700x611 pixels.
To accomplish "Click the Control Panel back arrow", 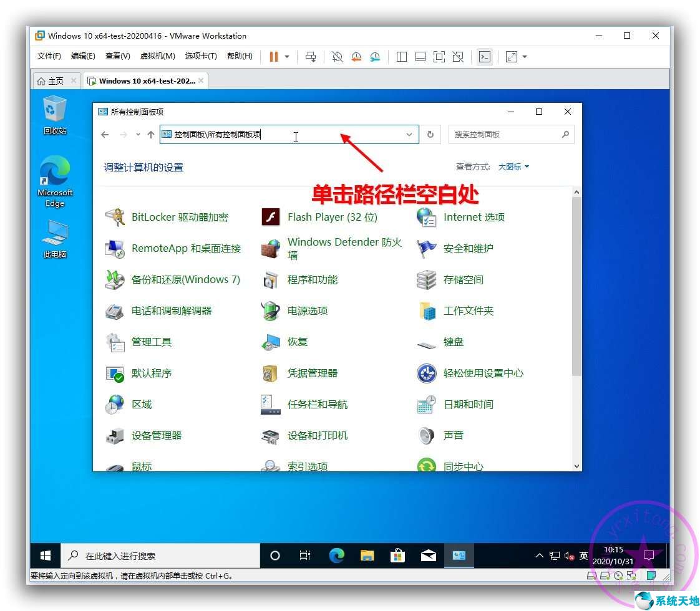I will tap(105, 134).
